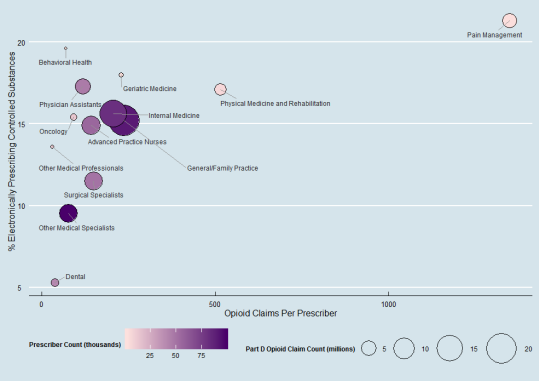
Task: Select the Surgical Specialists bubble
Action: tap(94, 181)
